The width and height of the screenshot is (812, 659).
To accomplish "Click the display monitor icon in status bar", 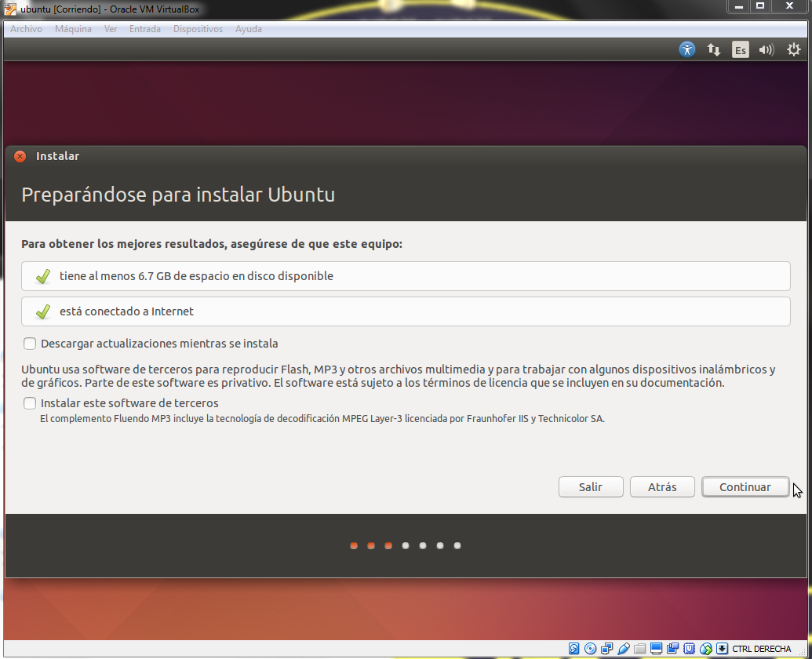I will coord(656,648).
